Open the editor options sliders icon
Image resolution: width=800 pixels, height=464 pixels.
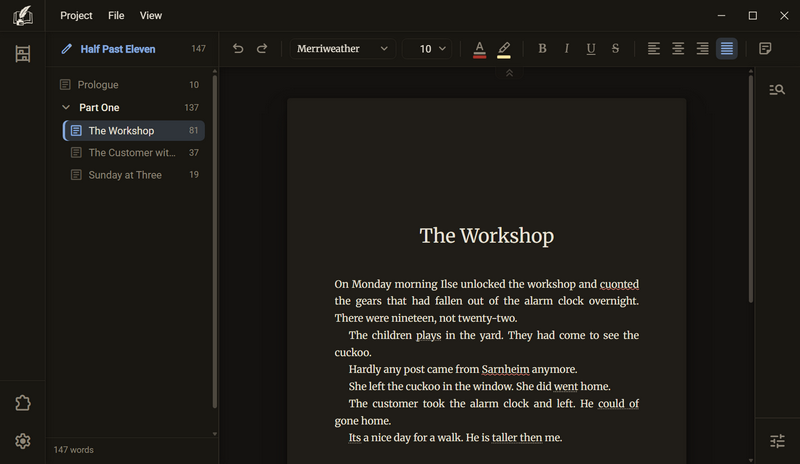[777, 441]
